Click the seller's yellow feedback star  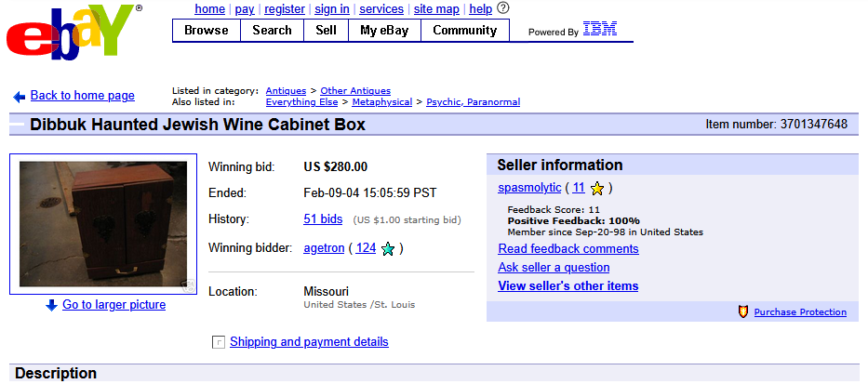tap(597, 189)
